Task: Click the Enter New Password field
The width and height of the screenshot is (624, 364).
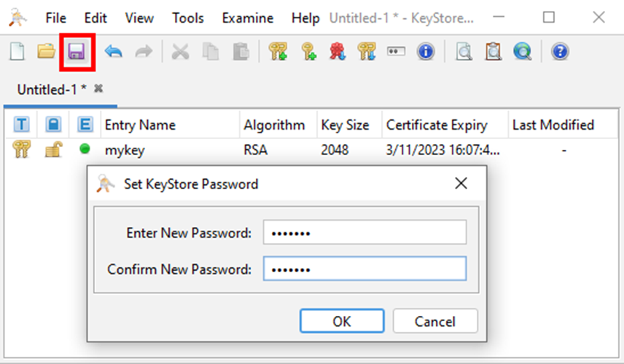Action: [364, 232]
